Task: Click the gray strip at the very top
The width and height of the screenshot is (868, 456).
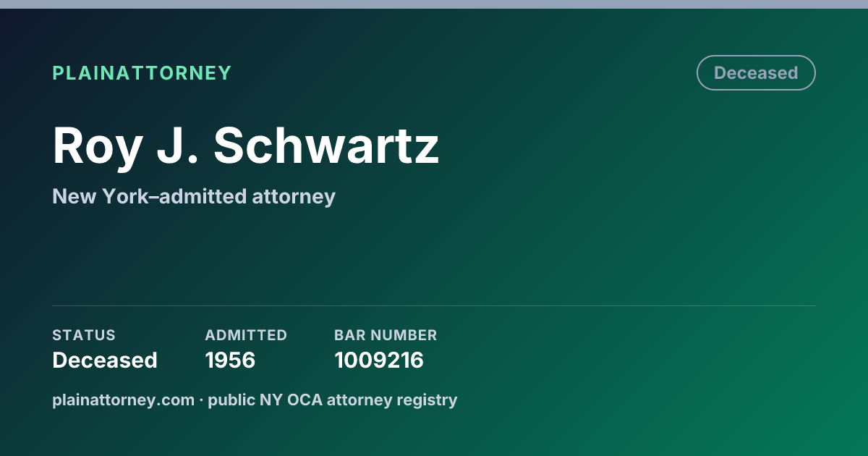Action: coord(434,4)
